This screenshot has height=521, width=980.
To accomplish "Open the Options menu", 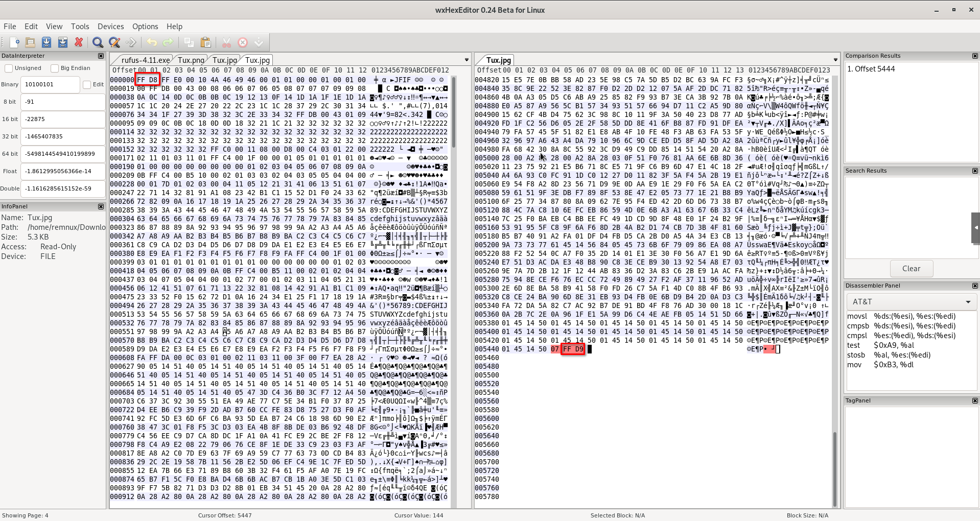I will pos(145,27).
